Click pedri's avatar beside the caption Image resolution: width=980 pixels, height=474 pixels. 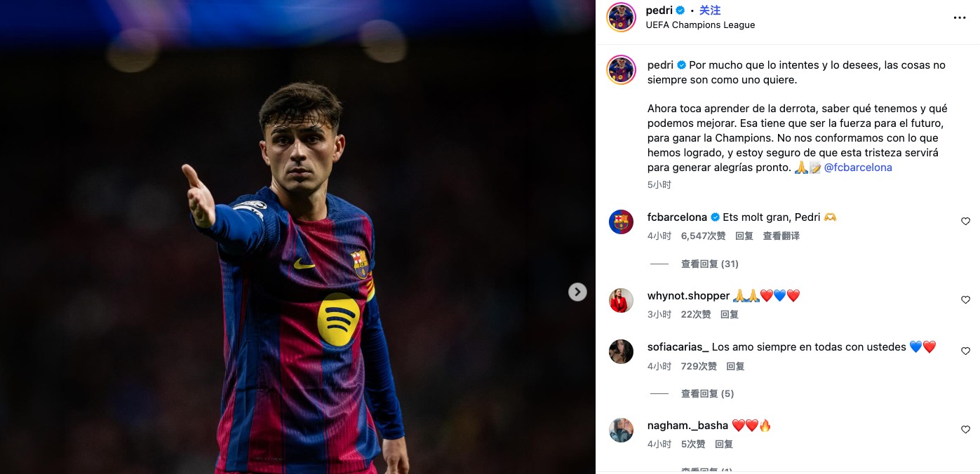(x=621, y=69)
